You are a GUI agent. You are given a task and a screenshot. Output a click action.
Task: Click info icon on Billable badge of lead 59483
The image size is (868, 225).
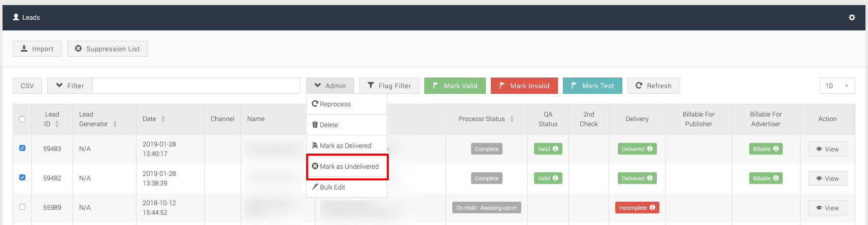pyautogui.click(x=776, y=148)
